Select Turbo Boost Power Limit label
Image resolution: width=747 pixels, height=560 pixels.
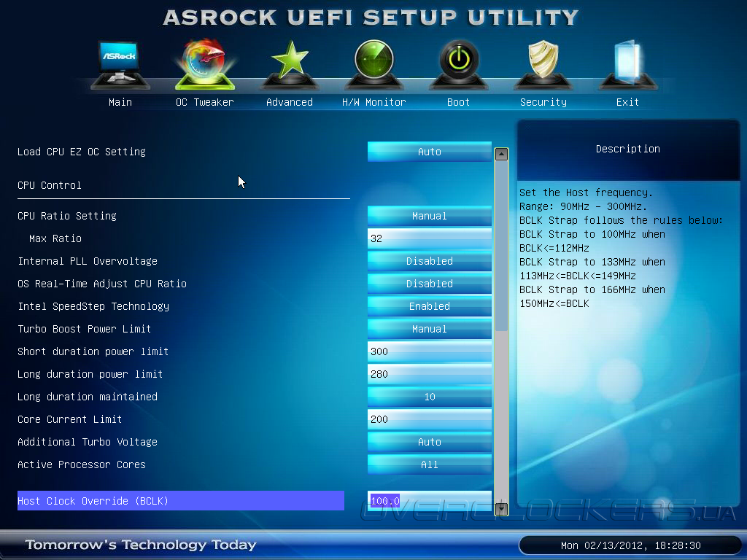(x=85, y=329)
